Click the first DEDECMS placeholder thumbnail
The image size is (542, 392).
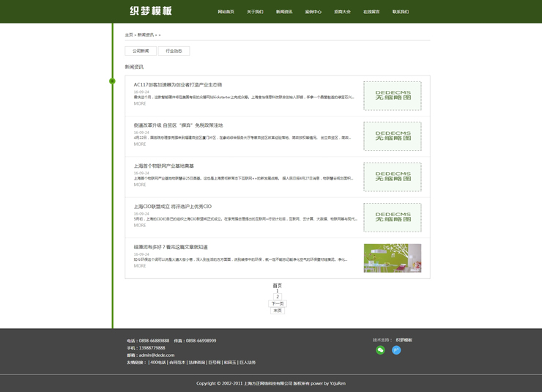pos(392,95)
